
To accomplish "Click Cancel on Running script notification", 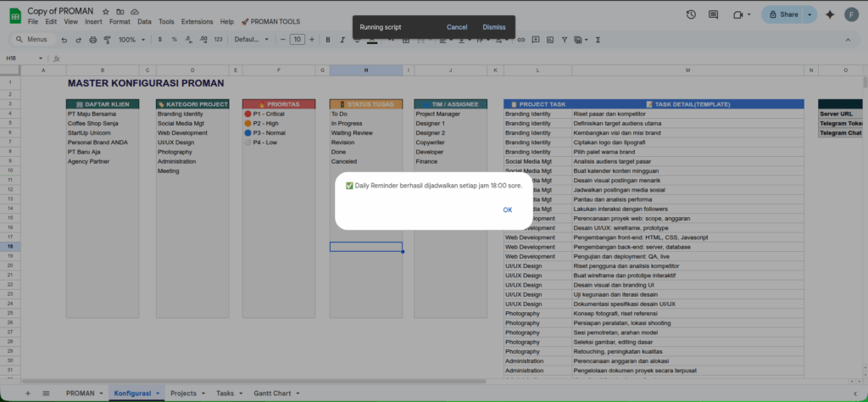I will (x=457, y=27).
